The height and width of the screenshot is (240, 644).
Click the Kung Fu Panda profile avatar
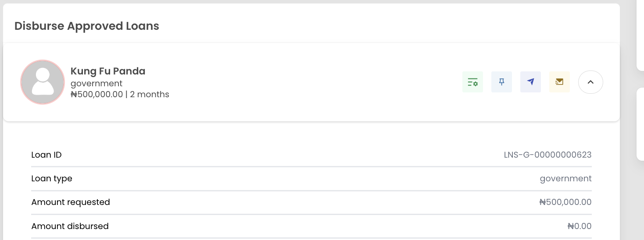coord(43,82)
